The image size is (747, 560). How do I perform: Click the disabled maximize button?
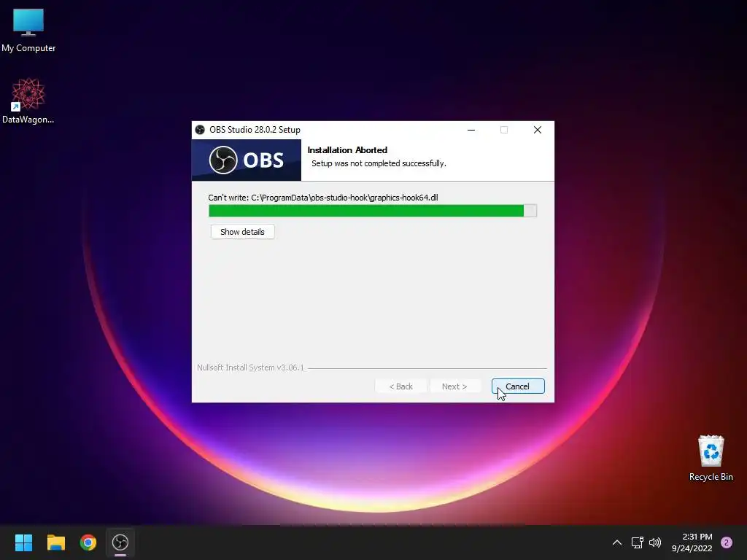click(504, 130)
